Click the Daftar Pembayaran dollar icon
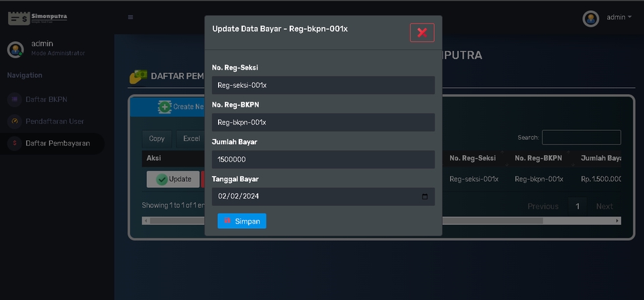This screenshot has height=300, width=644. [x=15, y=144]
